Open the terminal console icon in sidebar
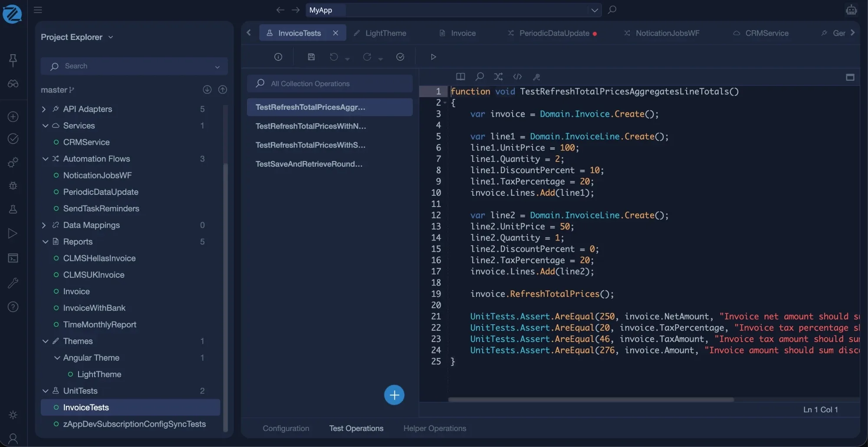 (x=13, y=258)
